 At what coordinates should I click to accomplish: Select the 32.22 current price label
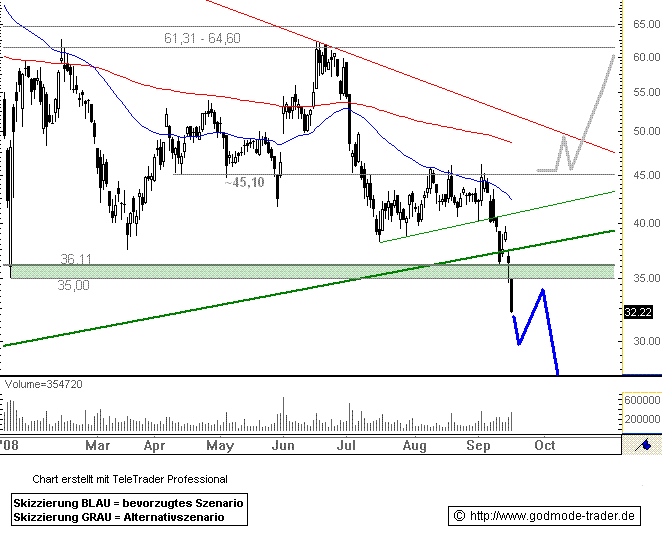pyautogui.click(x=638, y=312)
